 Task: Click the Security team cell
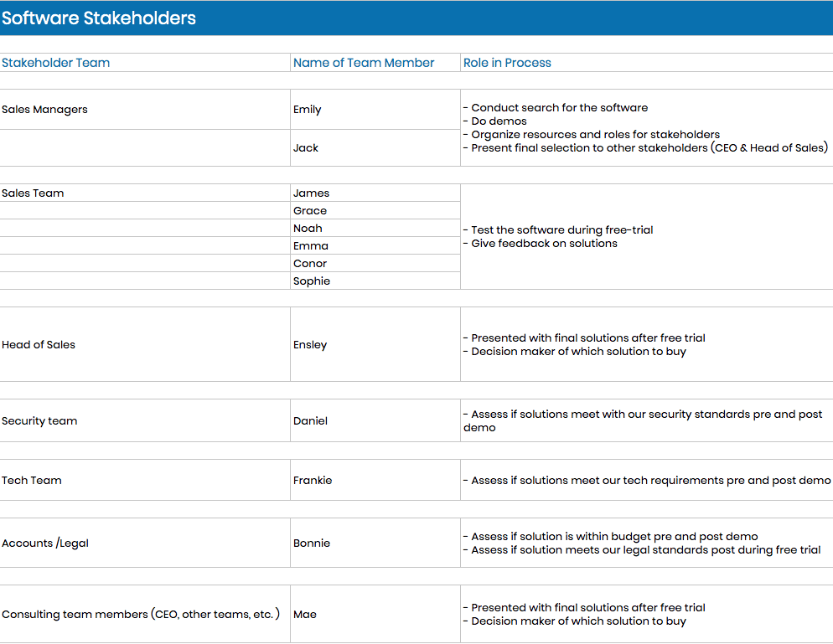click(x=145, y=421)
